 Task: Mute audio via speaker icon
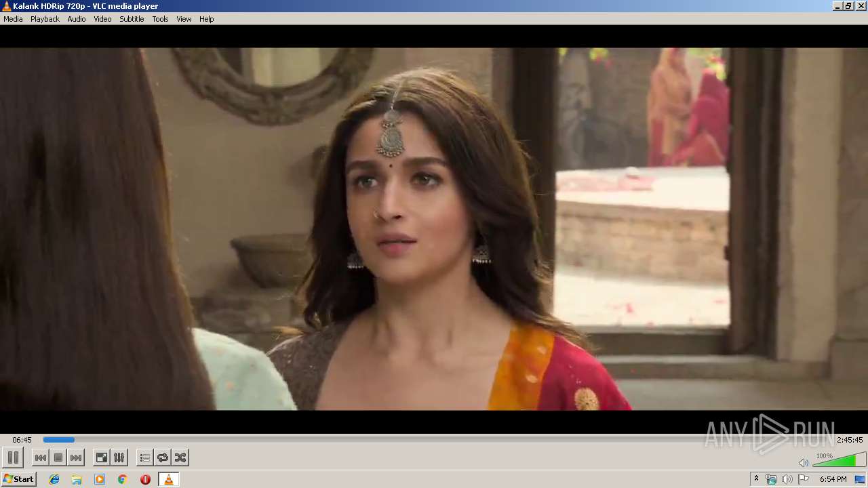point(804,462)
